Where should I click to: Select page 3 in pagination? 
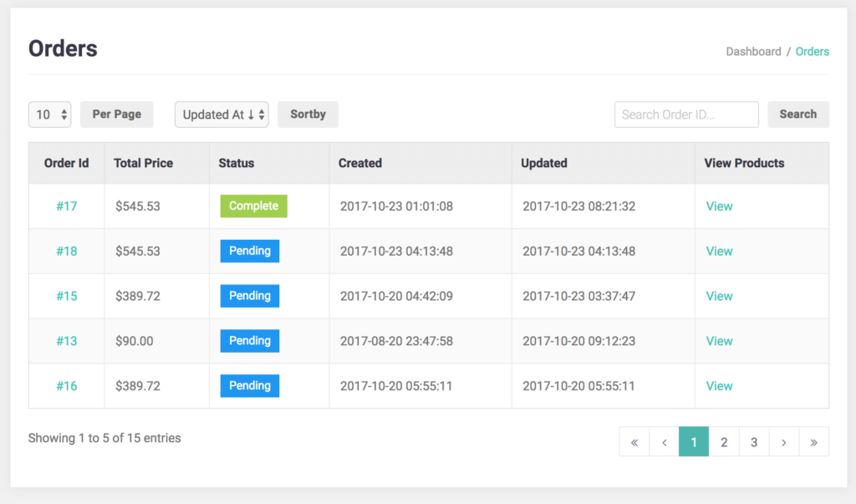tap(754, 442)
